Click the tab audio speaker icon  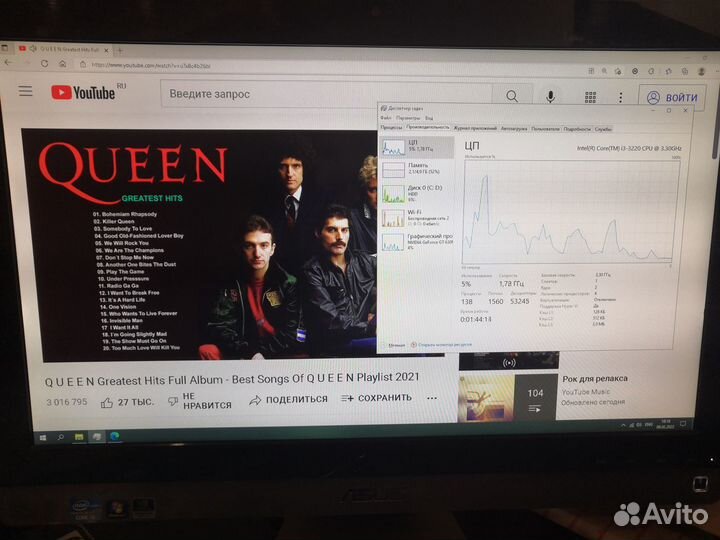click(x=33, y=48)
